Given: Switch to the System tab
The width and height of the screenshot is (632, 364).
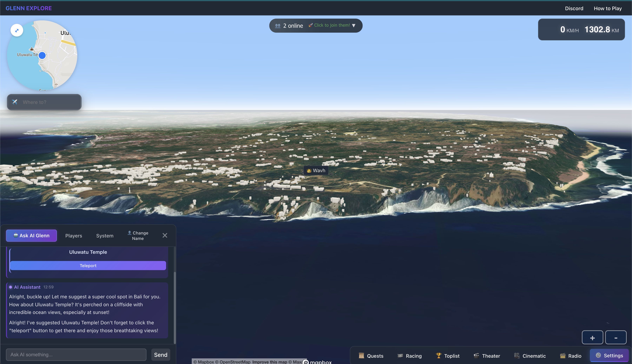Looking at the screenshot, I should [x=105, y=236].
